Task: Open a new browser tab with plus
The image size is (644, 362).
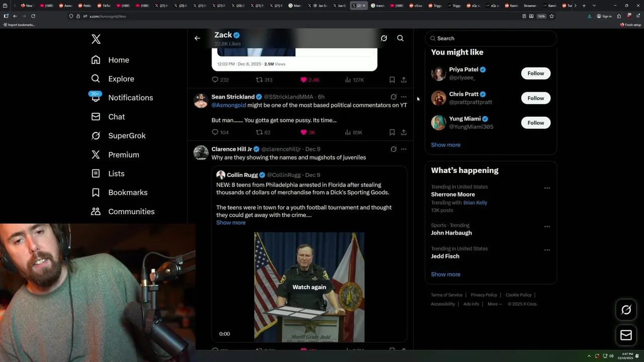Action: pyautogui.click(x=584, y=6)
